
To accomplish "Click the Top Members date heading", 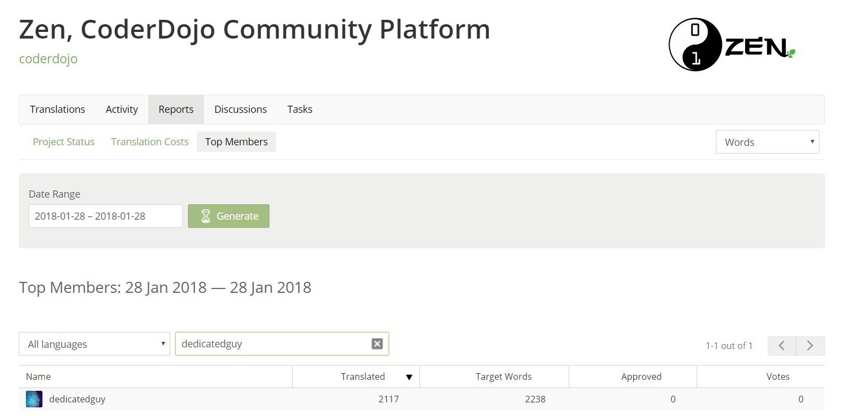I will pos(165,287).
